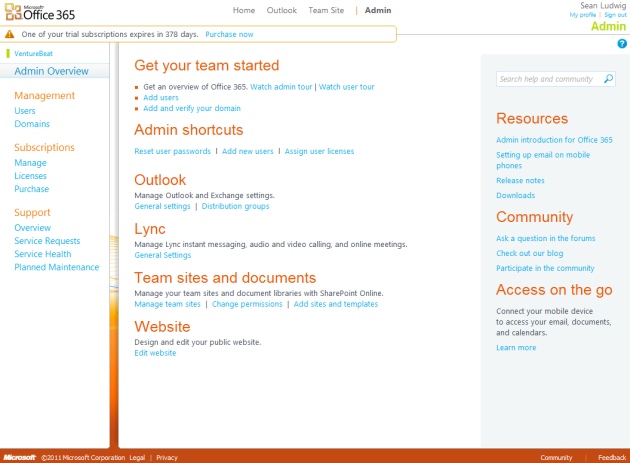
Task: Click My profile link
Action: (x=583, y=15)
